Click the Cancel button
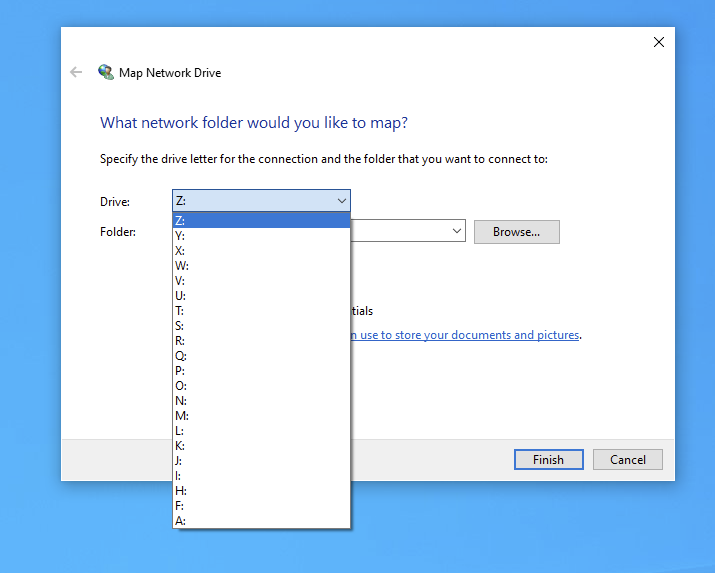The image size is (715, 573). coord(627,460)
